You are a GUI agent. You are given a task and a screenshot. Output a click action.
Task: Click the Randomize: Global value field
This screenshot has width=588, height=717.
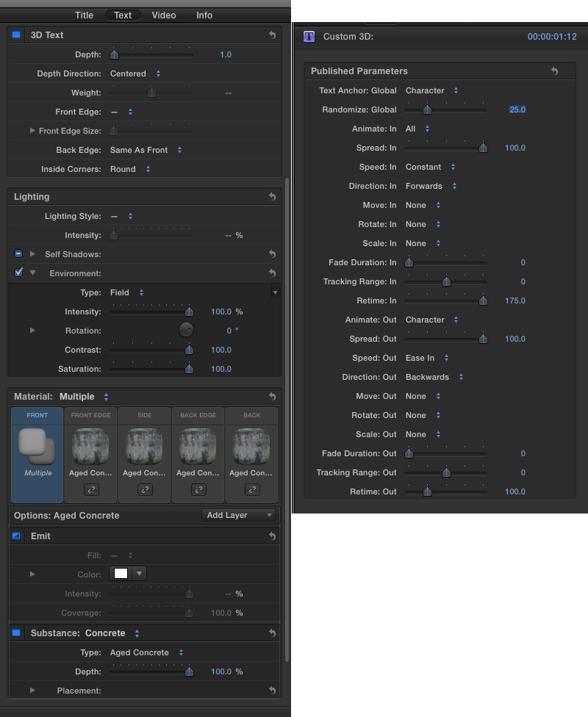coord(517,109)
